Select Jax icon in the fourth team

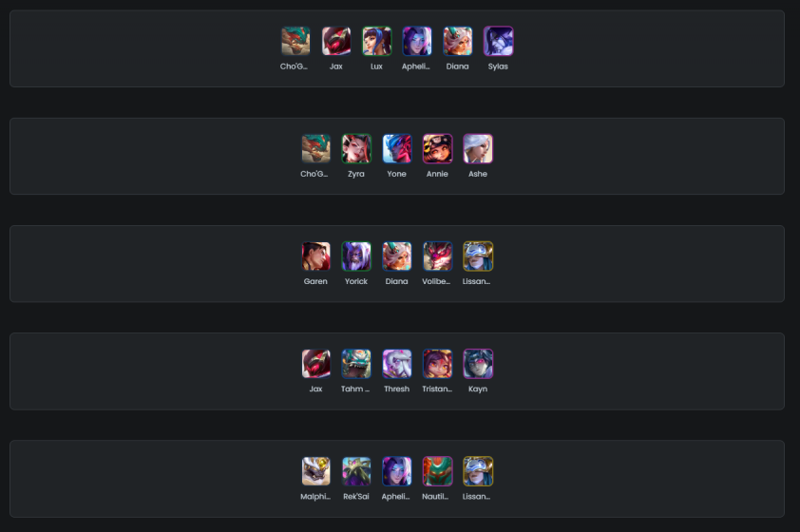tap(315, 364)
